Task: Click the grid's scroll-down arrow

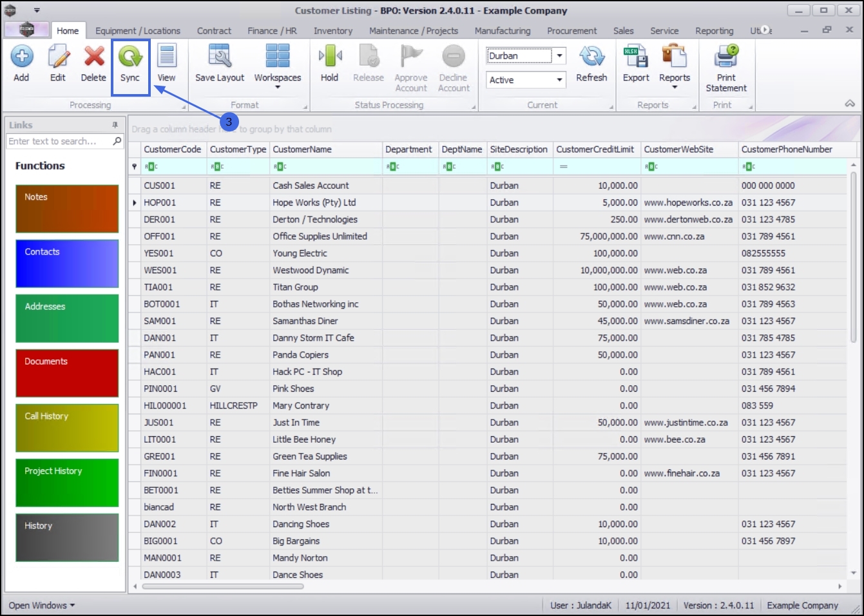Action: (853, 573)
